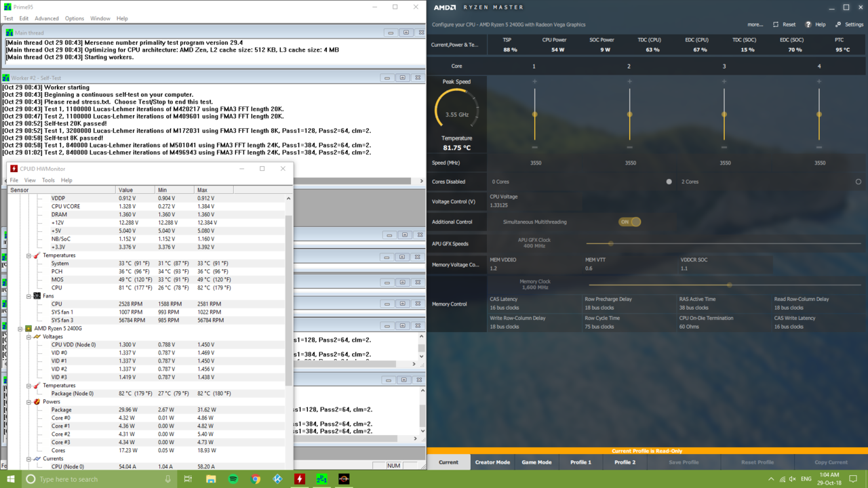Select the 2 Cores disabled radio option
This screenshot has height=488, width=868.
point(858,182)
